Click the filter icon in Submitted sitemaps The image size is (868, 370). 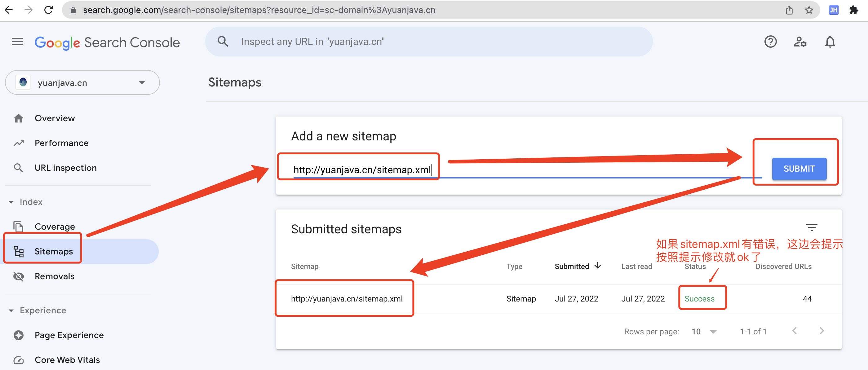811,227
